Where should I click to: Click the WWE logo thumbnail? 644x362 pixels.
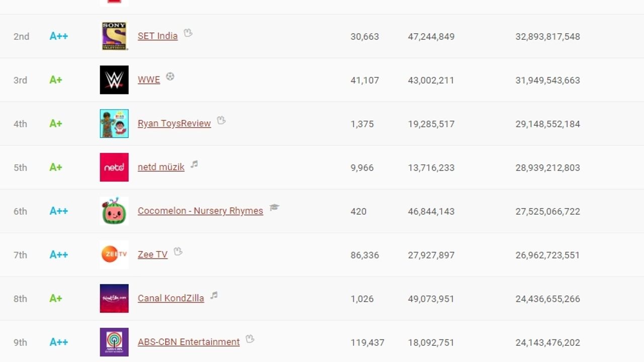pyautogui.click(x=114, y=79)
